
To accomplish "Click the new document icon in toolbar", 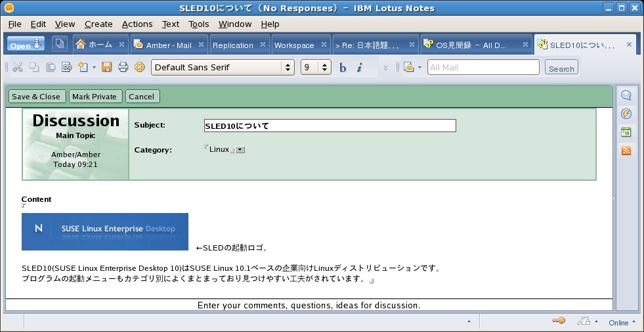I will [83, 67].
